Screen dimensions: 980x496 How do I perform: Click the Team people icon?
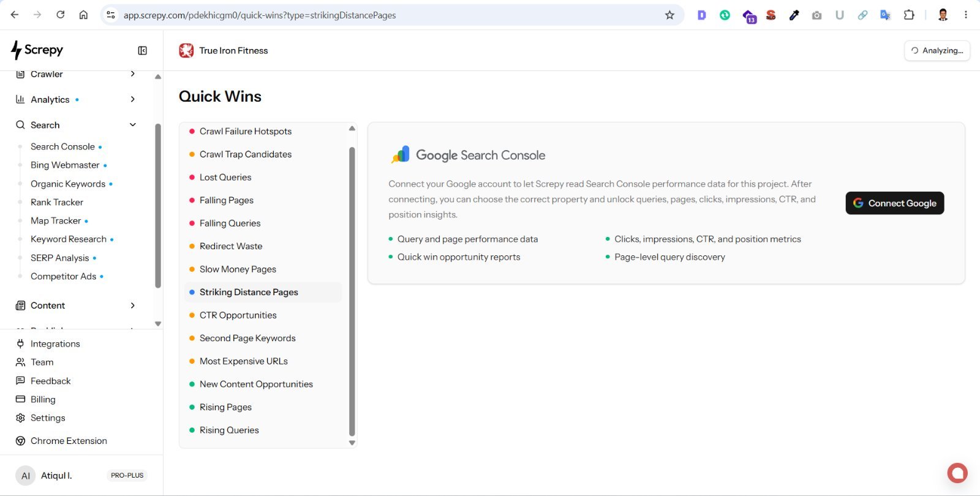coord(20,362)
